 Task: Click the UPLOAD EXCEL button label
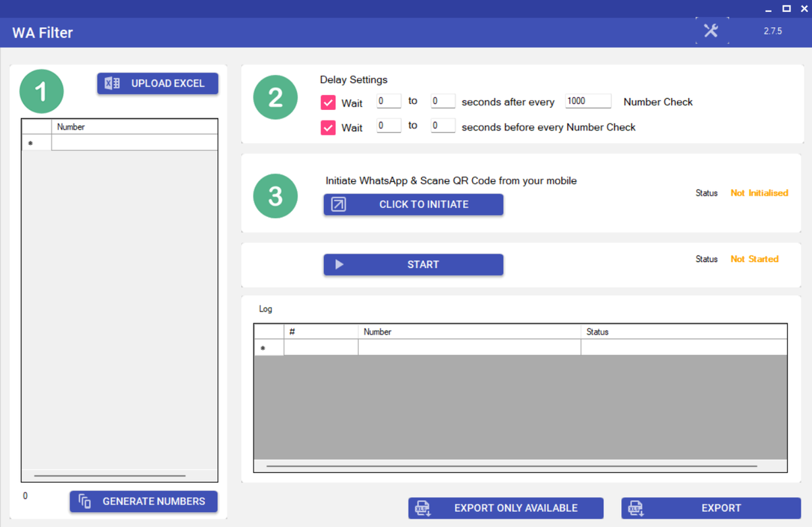[168, 84]
